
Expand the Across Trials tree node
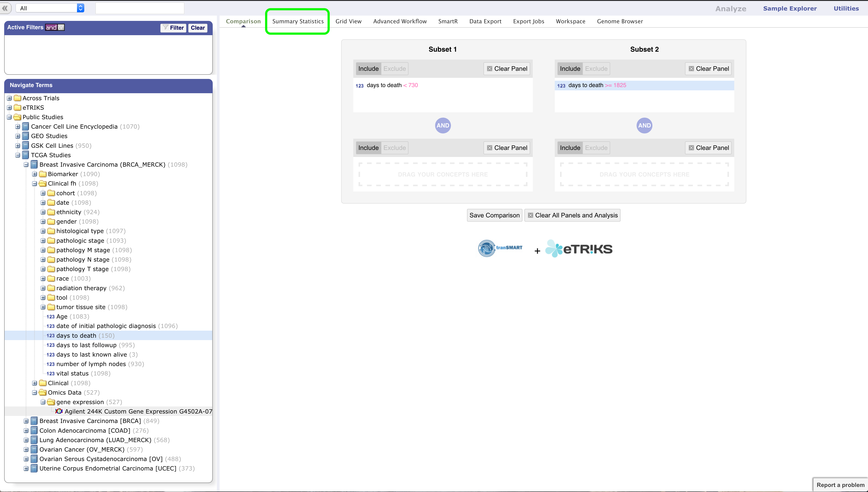pos(9,98)
